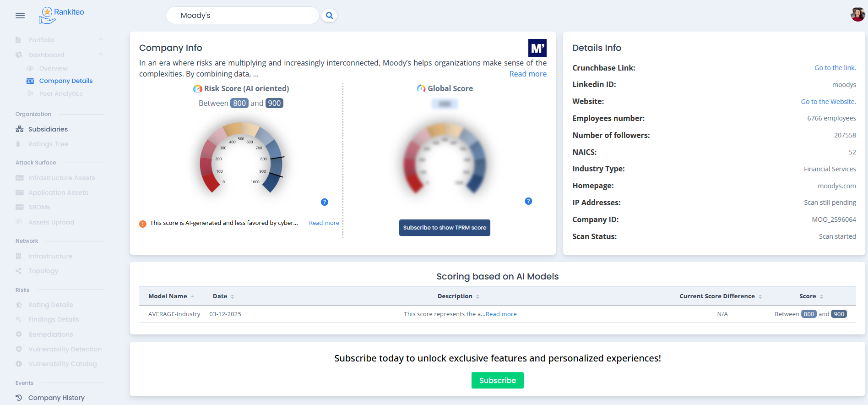Open Company History in the sidebar

pyautogui.click(x=56, y=398)
